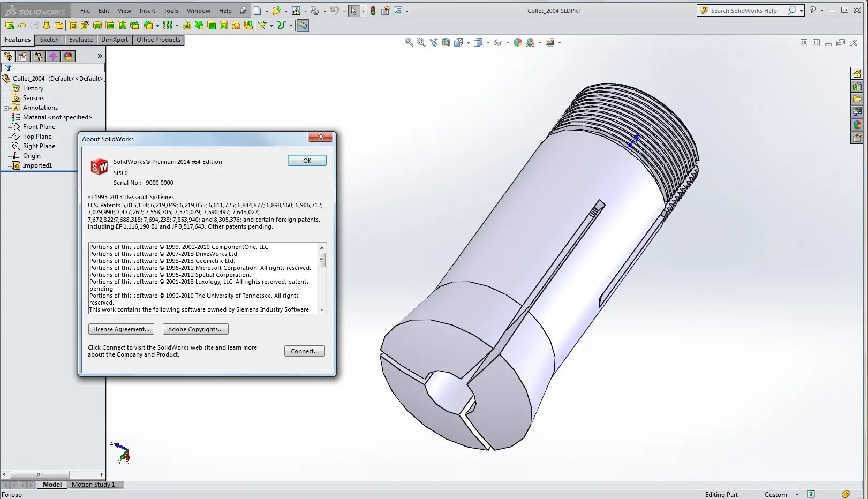The width and height of the screenshot is (868, 499).
Task: Toggle Hide/Show Items glasses icon
Action: tap(497, 42)
